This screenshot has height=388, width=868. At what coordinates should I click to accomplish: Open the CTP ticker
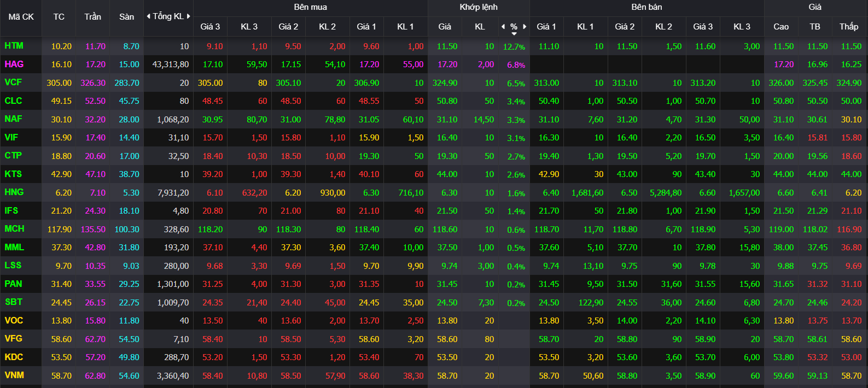(13, 156)
